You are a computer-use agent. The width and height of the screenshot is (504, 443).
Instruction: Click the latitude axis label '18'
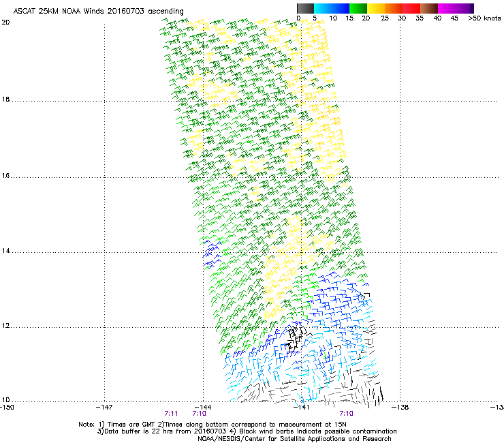(x=5, y=100)
